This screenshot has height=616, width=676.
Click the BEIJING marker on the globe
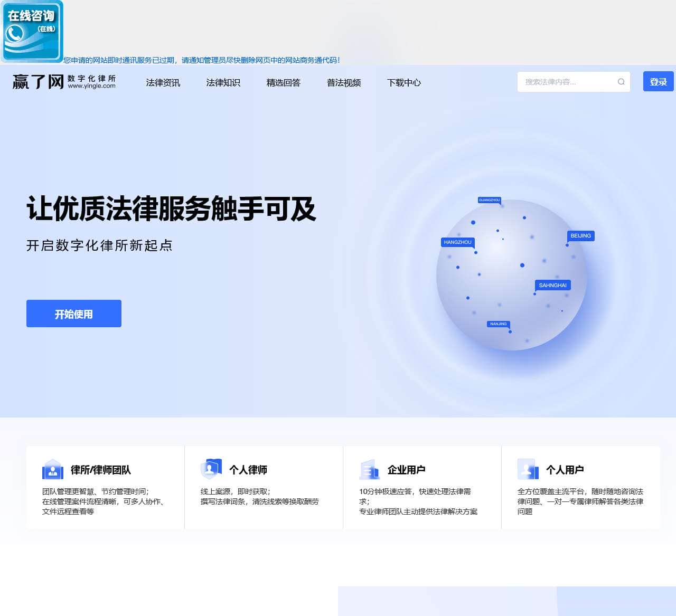click(x=581, y=236)
